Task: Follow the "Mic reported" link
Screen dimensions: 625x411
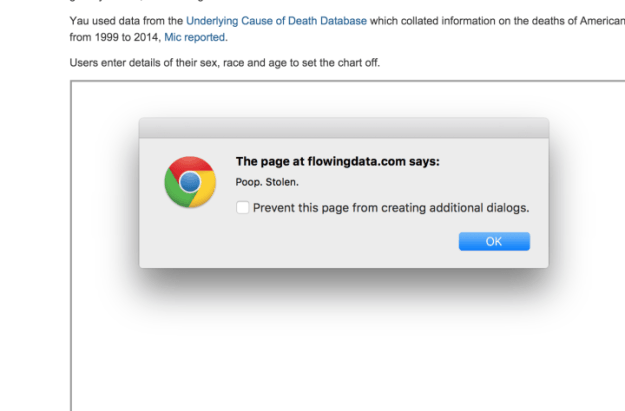Action: click(x=195, y=37)
